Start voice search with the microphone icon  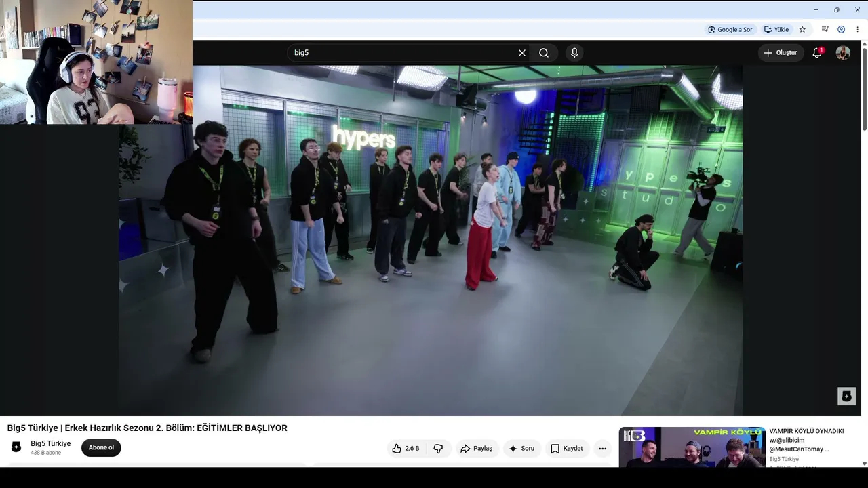(574, 53)
